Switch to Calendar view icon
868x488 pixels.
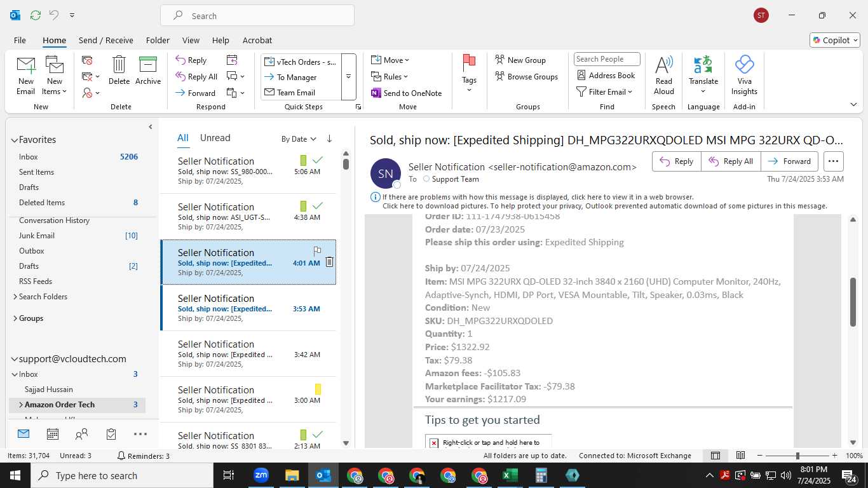(x=53, y=434)
